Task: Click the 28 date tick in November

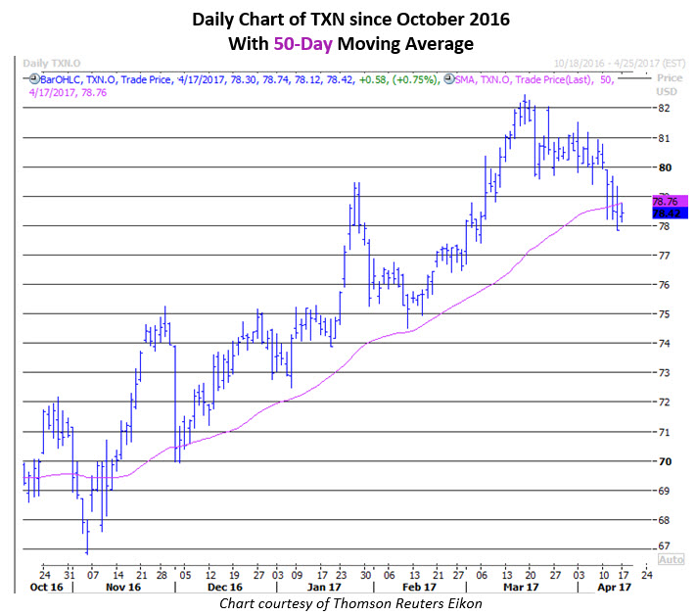Action: 162,575
